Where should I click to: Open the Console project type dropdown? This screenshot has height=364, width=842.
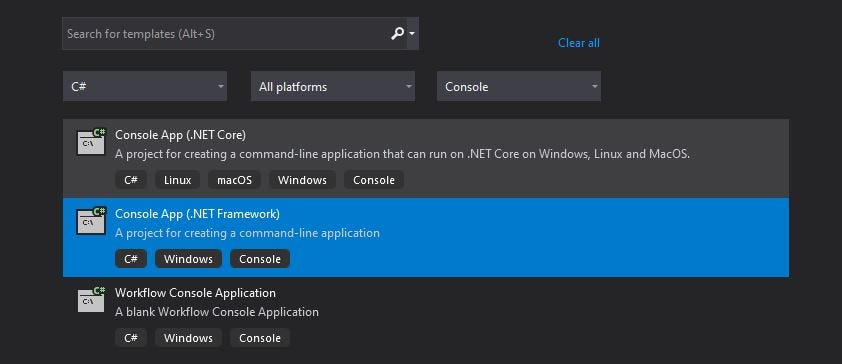pos(519,86)
